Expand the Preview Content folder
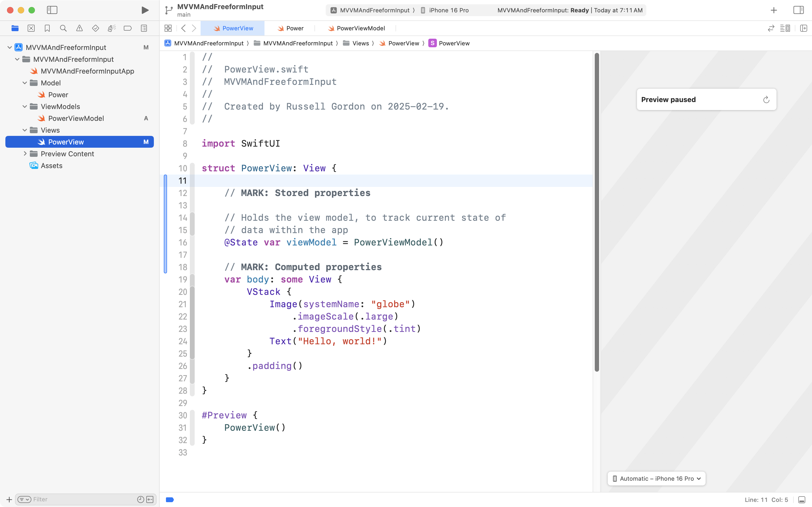The height and width of the screenshot is (507, 812). [25, 154]
